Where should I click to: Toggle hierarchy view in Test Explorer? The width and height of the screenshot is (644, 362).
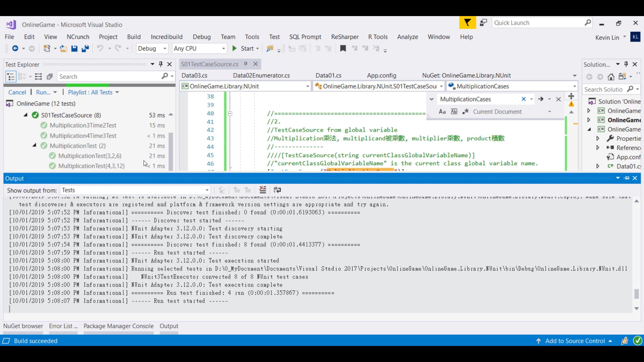11,77
